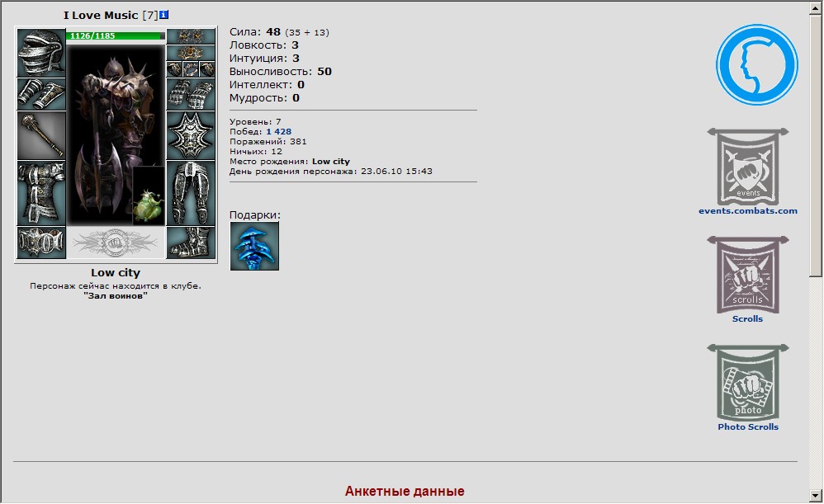Image resolution: width=824 pixels, height=504 pixels.
Task: Click the leg armor slot icon
Action: tap(191, 193)
